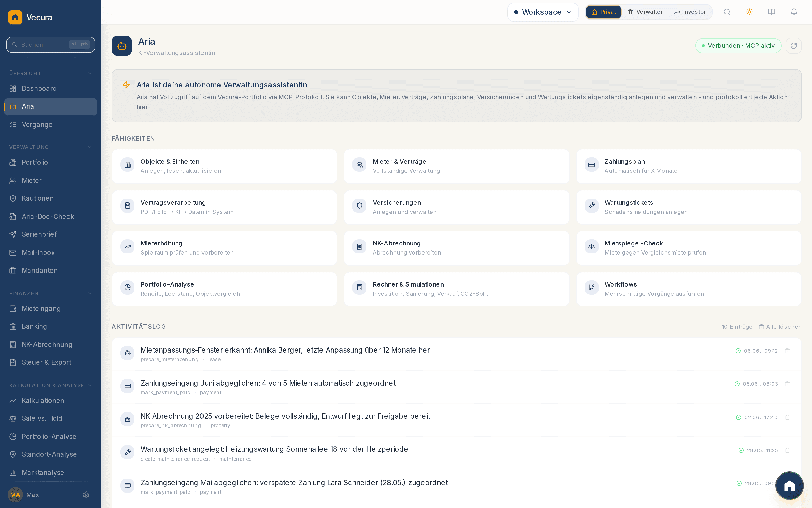Delete the Heizungswartung Wartungsticket log entry
This screenshot has width=812, height=508.
click(x=787, y=450)
